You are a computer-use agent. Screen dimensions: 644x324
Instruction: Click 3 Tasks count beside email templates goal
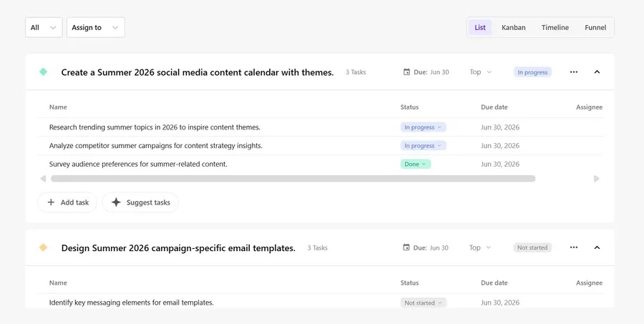point(318,247)
